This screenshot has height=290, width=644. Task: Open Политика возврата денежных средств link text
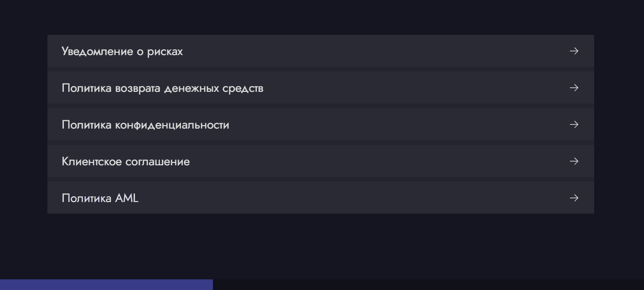[163, 88]
